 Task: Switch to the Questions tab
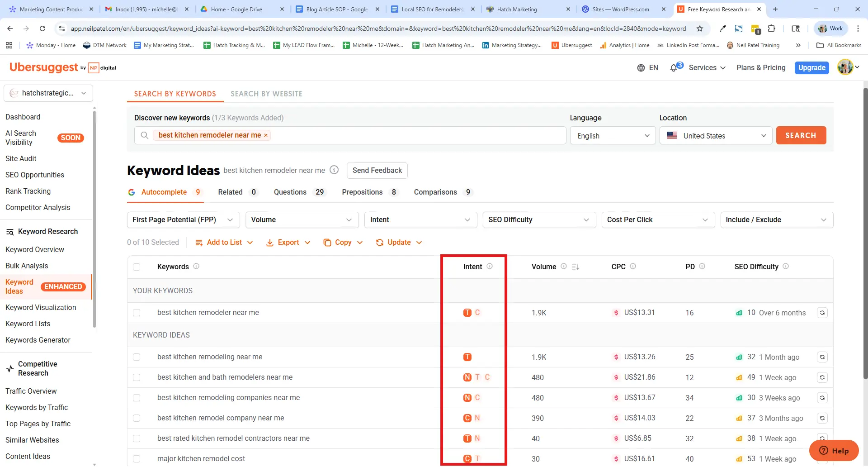290,192
